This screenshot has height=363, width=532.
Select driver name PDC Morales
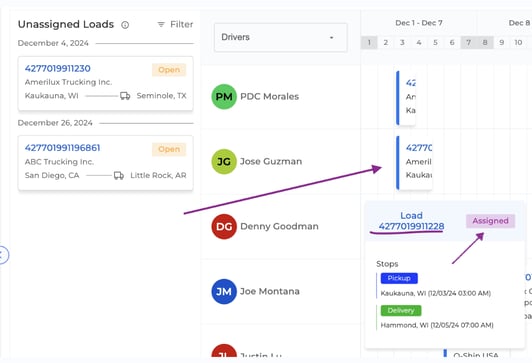pos(269,97)
